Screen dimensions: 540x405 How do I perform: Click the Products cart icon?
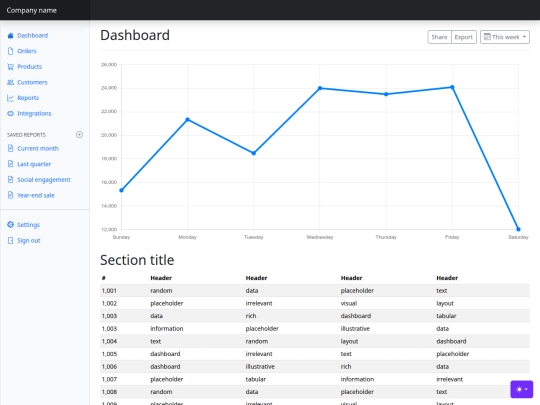click(10, 66)
